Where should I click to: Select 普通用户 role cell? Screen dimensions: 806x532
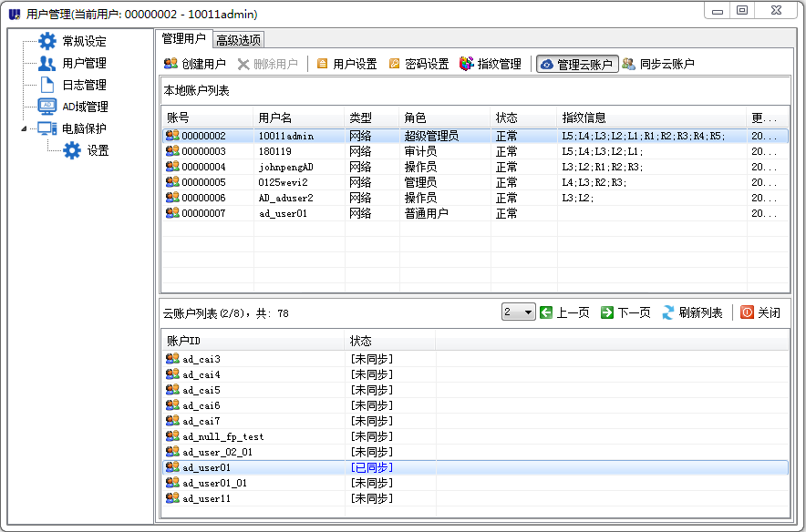point(426,213)
